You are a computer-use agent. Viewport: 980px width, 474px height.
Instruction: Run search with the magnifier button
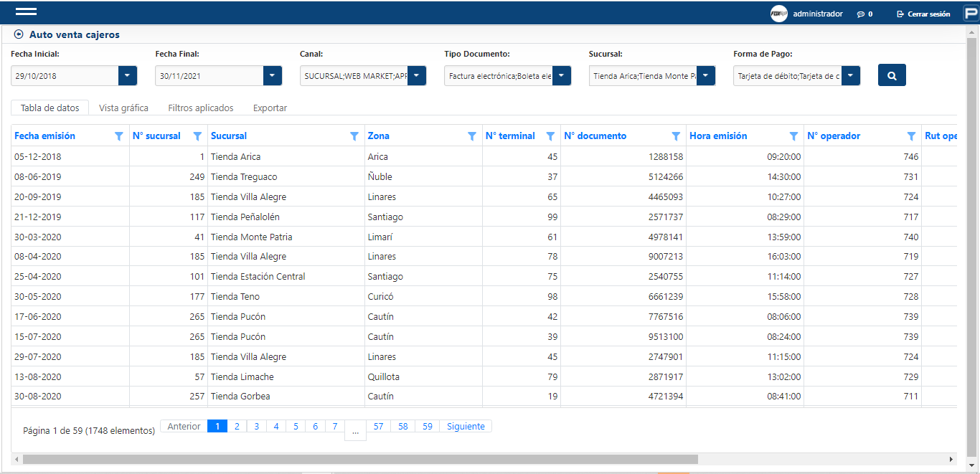[892, 75]
